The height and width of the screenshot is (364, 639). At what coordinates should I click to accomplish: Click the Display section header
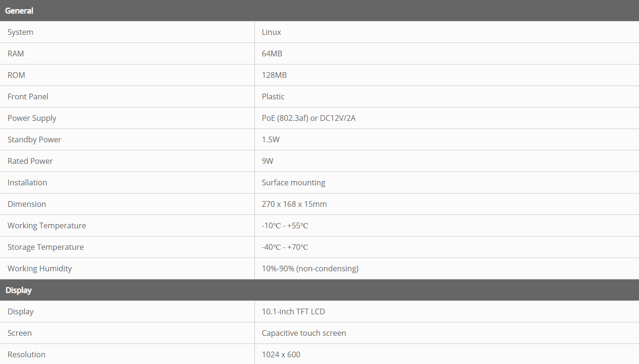[x=19, y=290]
